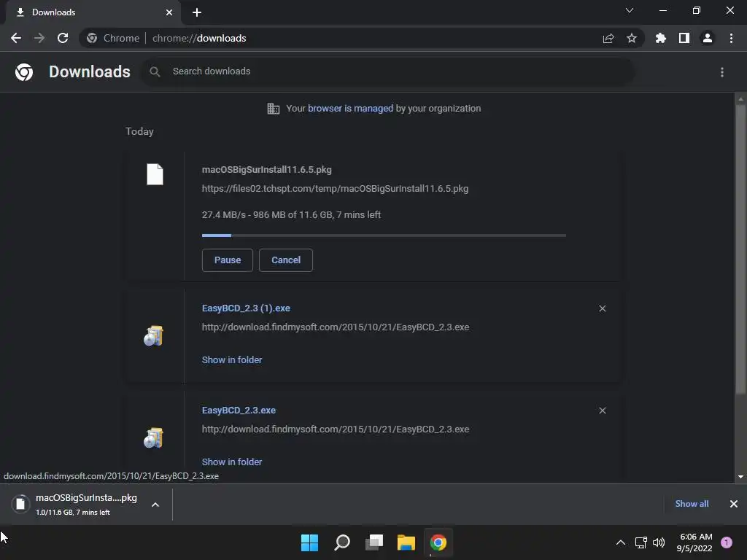Open the volume speaker tray icon

pyautogui.click(x=659, y=542)
